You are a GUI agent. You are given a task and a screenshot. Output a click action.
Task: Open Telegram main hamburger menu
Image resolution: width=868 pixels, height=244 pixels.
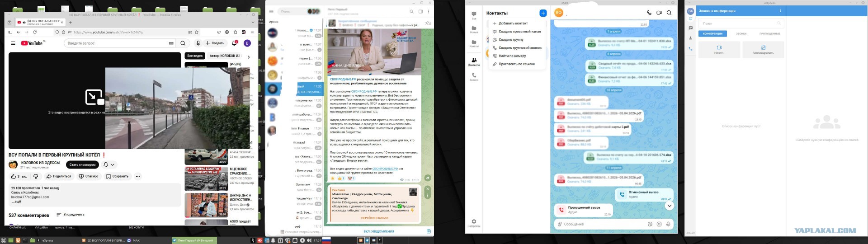tap(271, 12)
